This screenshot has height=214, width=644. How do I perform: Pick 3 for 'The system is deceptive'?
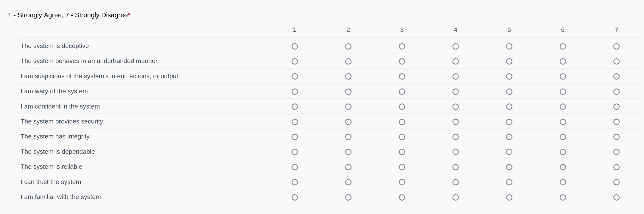[402, 46]
